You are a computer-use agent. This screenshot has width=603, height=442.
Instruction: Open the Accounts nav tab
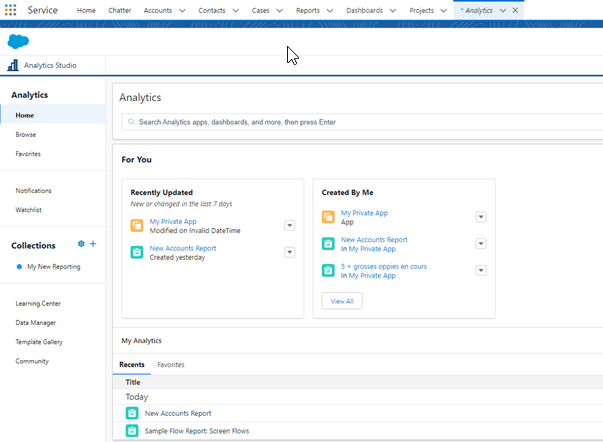click(158, 10)
